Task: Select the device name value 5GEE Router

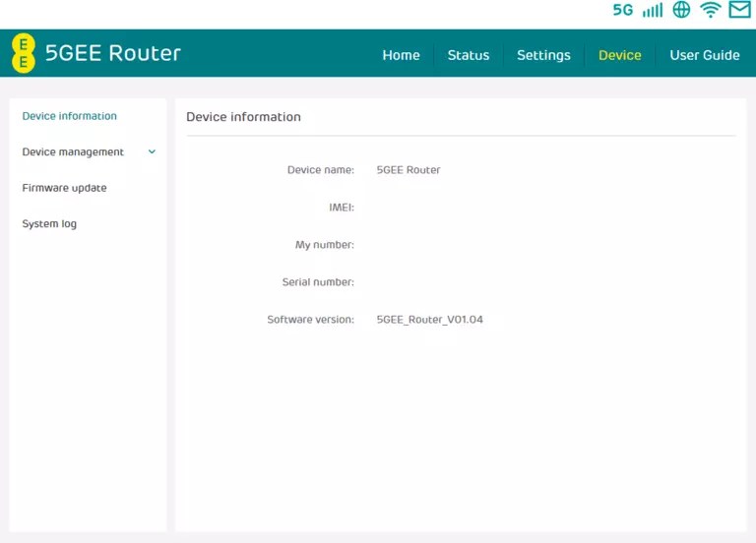Action: click(x=409, y=170)
